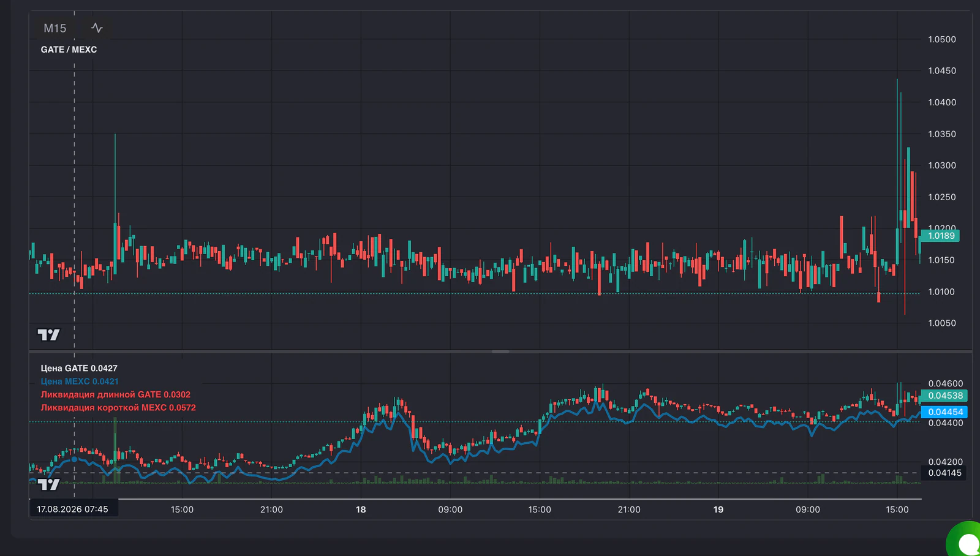Click the 1.0050 price axis value
980x556 pixels.
pos(942,323)
